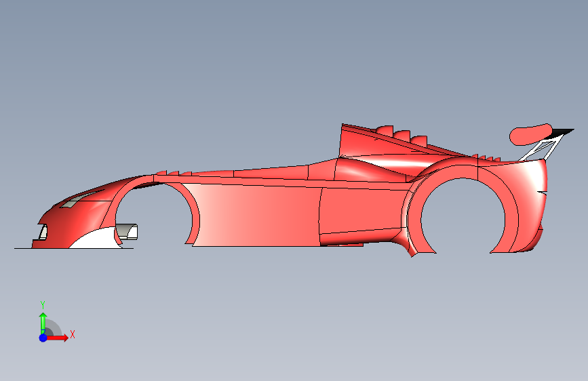The height and width of the screenshot is (381, 588).
Task: Click the blue Z axis dot on the triad
Action: coord(43,338)
